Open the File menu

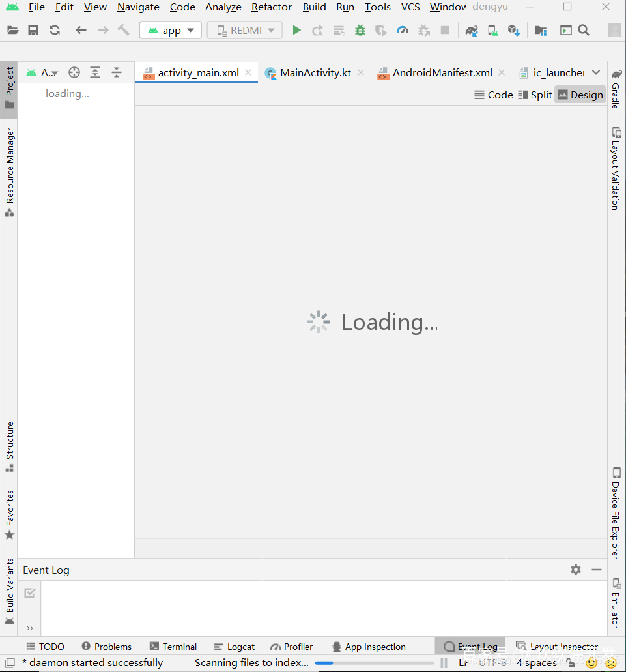click(36, 7)
